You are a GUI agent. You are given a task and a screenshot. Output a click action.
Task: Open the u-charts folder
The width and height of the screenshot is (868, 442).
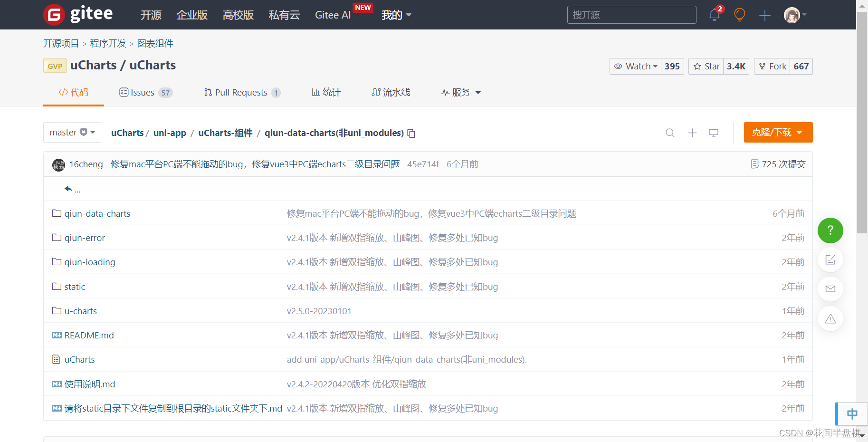coord(81,311)
